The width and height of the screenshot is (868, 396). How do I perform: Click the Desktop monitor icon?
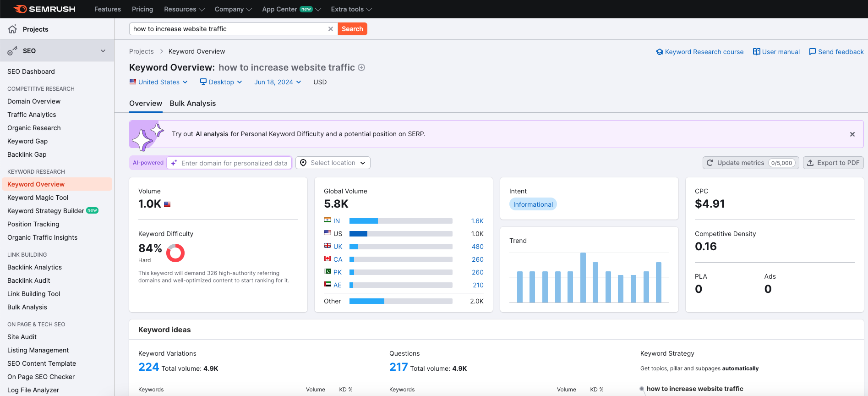(203, 82)
